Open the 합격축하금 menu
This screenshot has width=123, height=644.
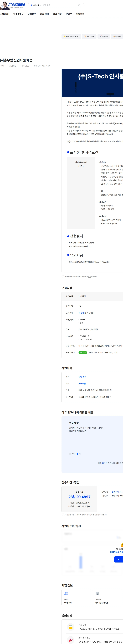point(18,14)
